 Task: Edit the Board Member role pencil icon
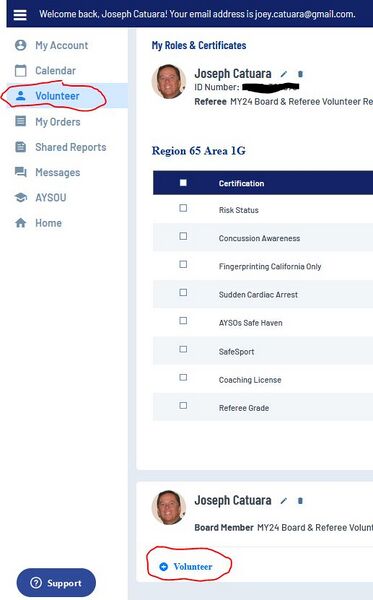point(283,501)
